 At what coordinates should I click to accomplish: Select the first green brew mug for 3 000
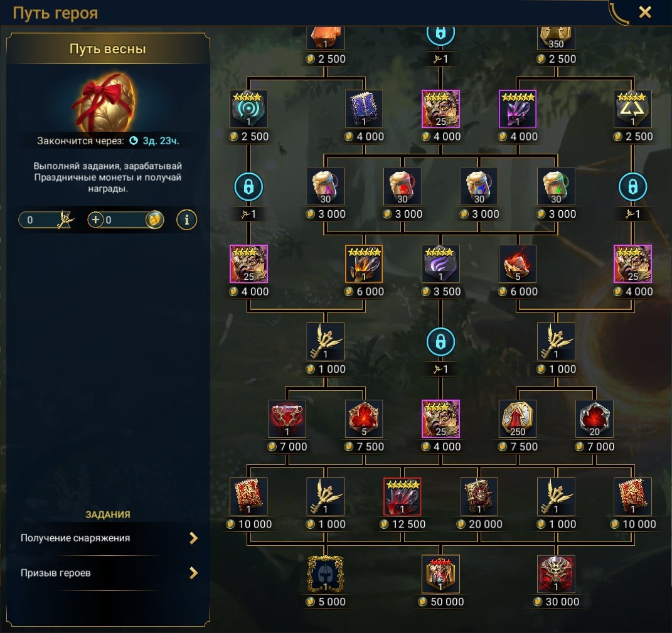556,186
